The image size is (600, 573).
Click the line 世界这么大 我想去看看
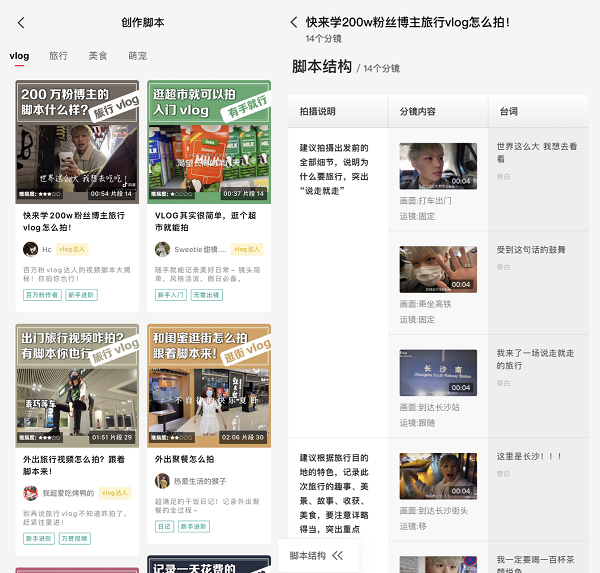537,152
